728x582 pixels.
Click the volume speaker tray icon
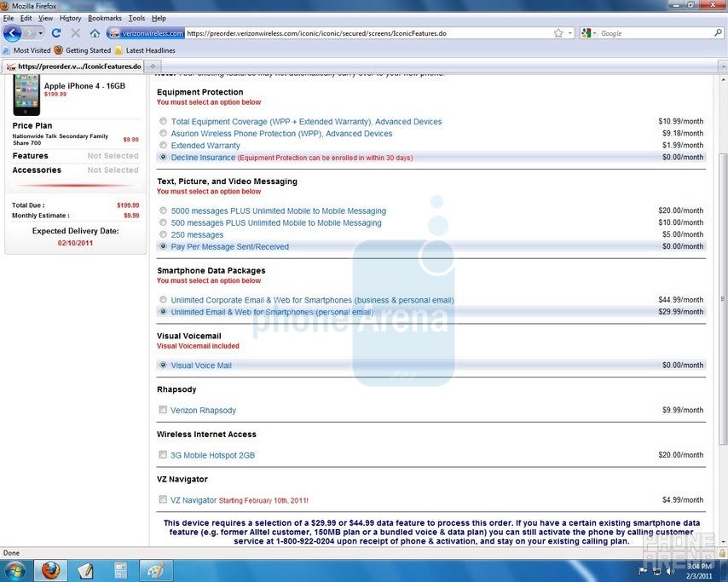pos(669,571)
